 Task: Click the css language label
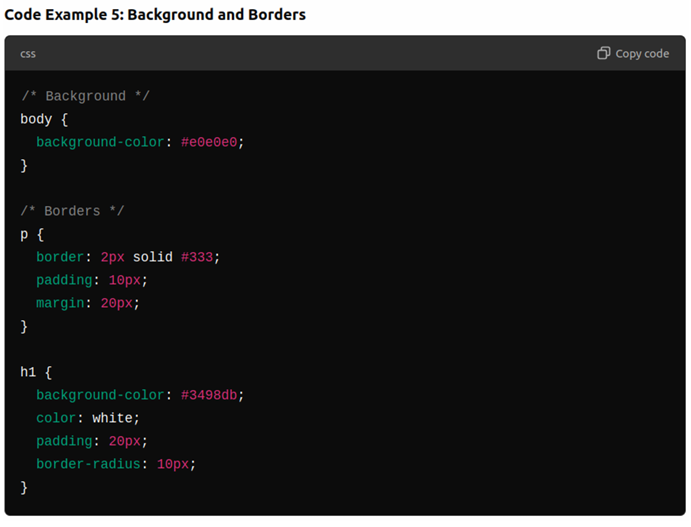(28, 54)
